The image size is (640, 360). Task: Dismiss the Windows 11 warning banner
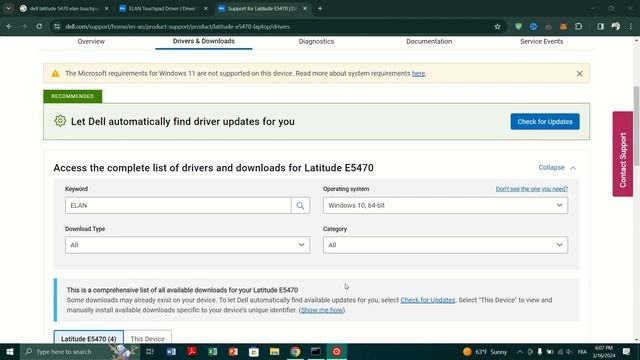(580, 74)
